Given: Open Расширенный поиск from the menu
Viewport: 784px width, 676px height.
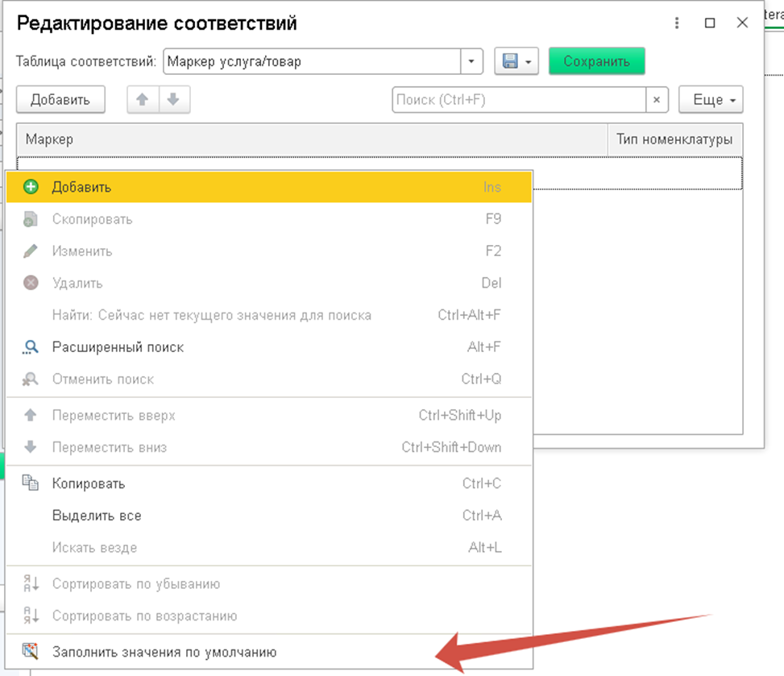Looking at the screenshot, I should (269, 347).
